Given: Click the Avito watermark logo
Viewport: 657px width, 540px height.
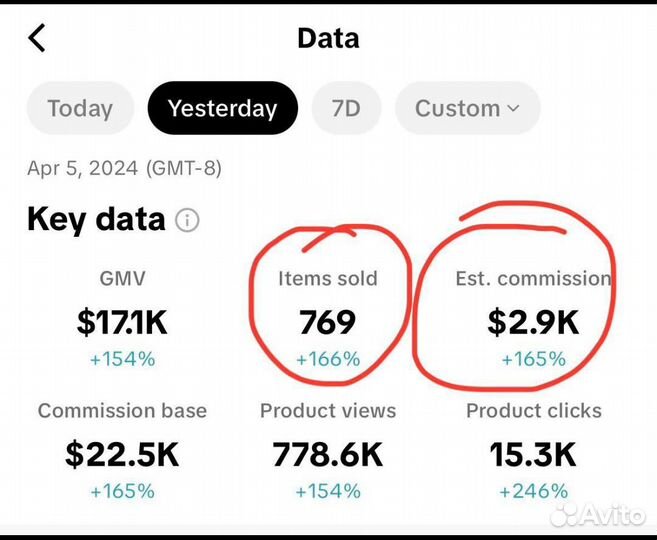Looking at the screenshot, I should click(x=597, y=513).
